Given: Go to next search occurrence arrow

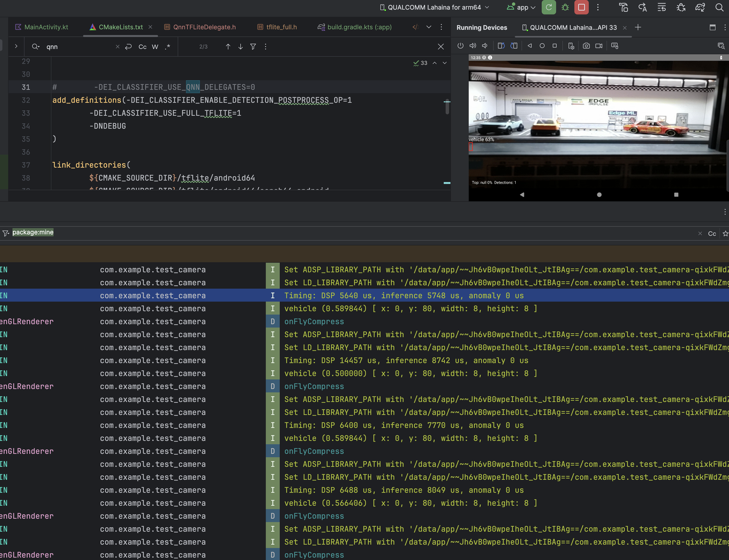Looking at the screenshot, I should [x=241, y=47].
